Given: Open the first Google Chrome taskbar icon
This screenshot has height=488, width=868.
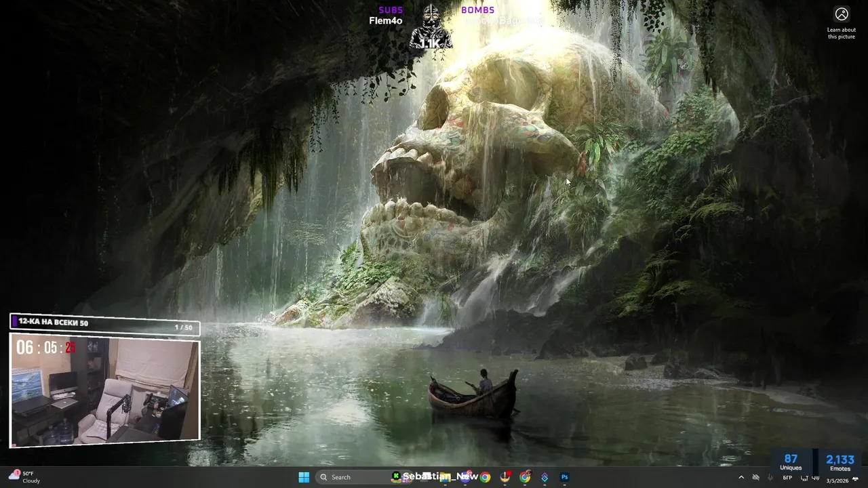Looking at the screenshot, I should pyautogui.click(x=485, y=477).
